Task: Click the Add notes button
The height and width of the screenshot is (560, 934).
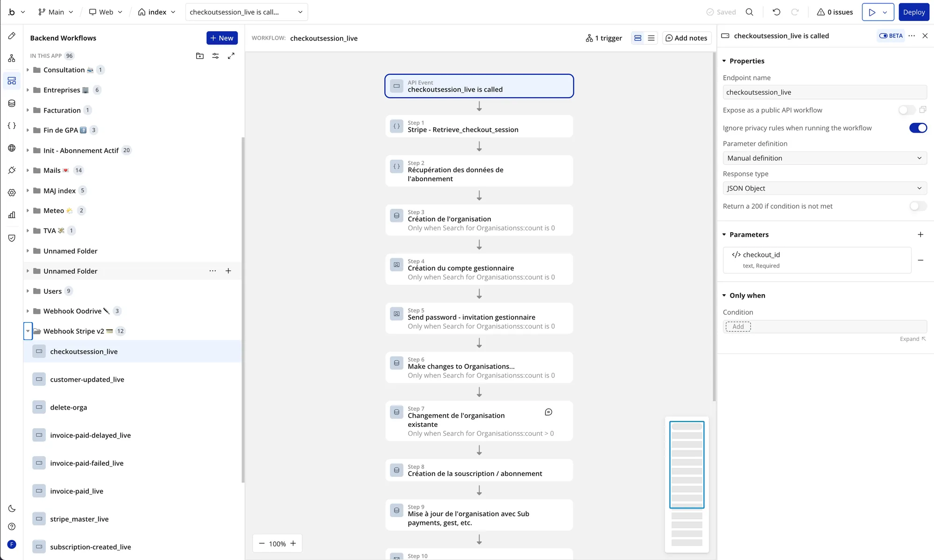Action: (x=686, y=38)
